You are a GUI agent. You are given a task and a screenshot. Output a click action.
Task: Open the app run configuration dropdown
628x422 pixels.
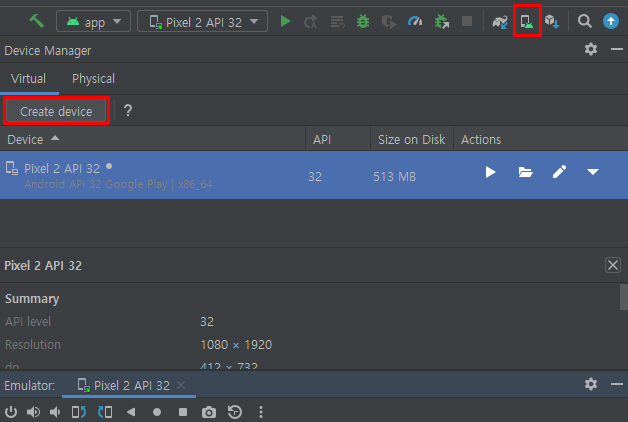(x=93, y=21)
